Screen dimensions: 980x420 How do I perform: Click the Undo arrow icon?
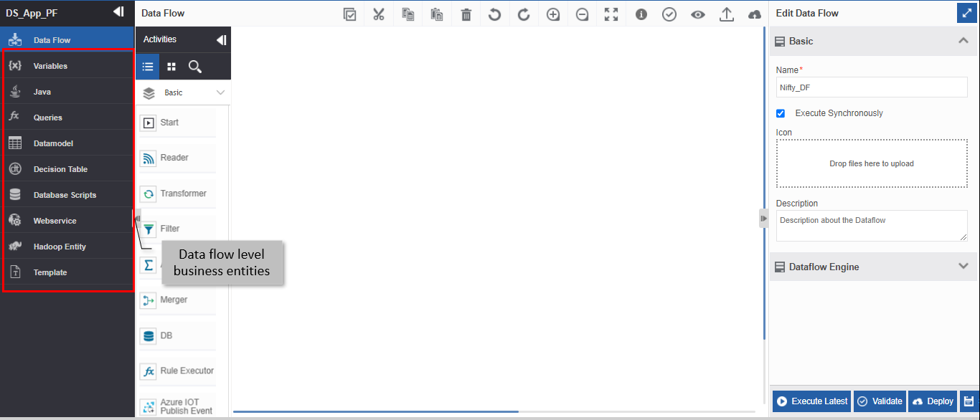coord(494,14)
